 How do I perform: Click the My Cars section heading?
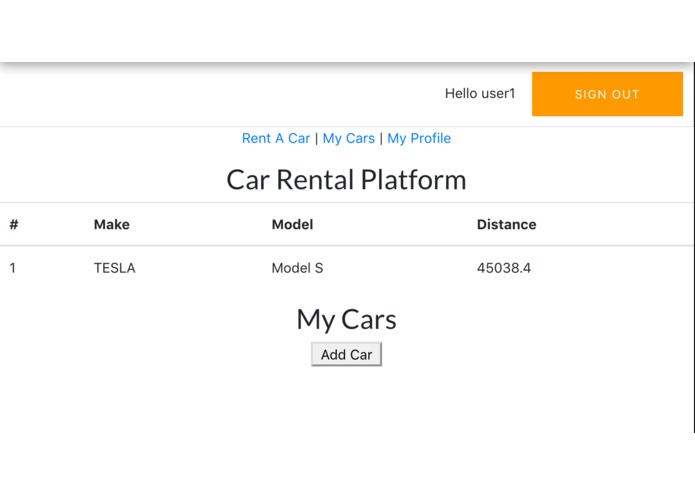(x=346, y=319)
